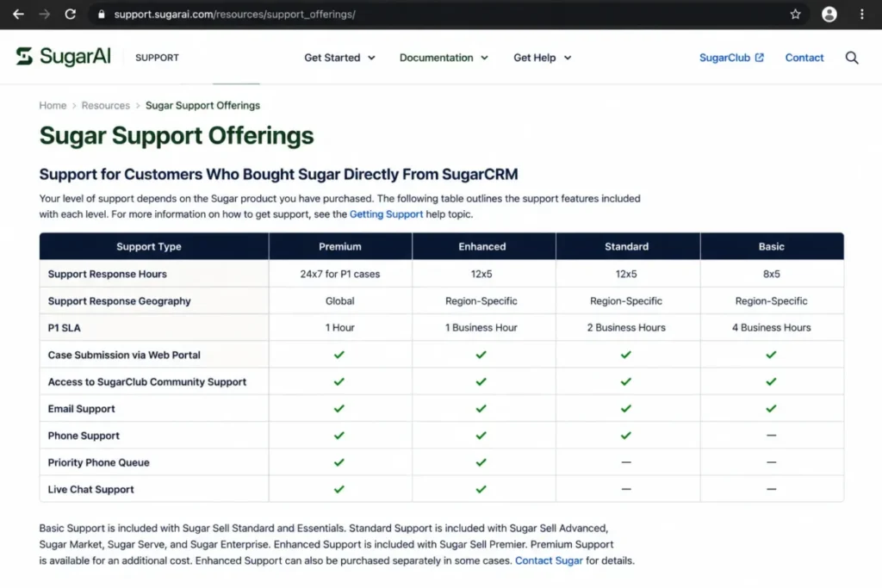The height and width of the screenshot is (588, 882).
Task: Open site search with magnifier icon
Action: pos(852,58)
